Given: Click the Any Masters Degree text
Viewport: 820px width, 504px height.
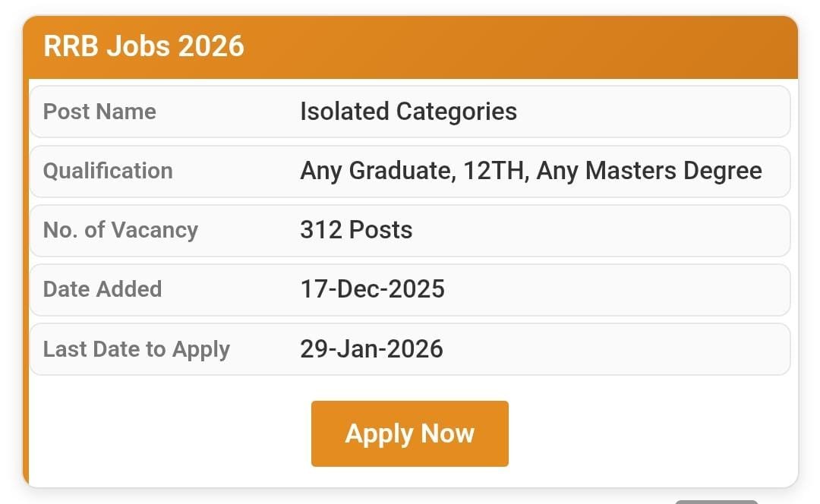Looking at the screenshot, I should [x=649, y=171].
